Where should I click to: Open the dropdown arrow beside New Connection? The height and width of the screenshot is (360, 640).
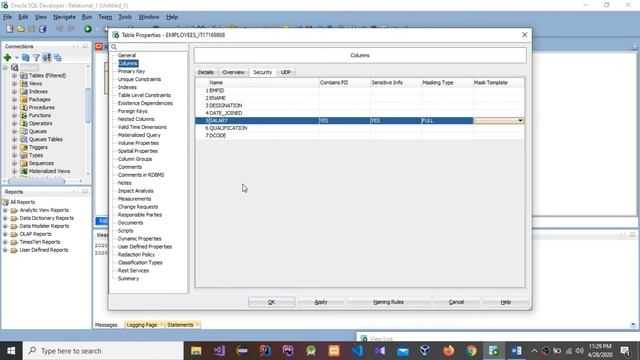pyautogui.click(x=16, y=58)
